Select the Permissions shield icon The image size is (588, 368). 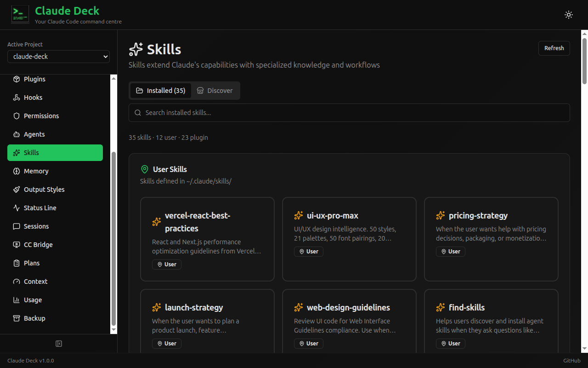(16, 115)
